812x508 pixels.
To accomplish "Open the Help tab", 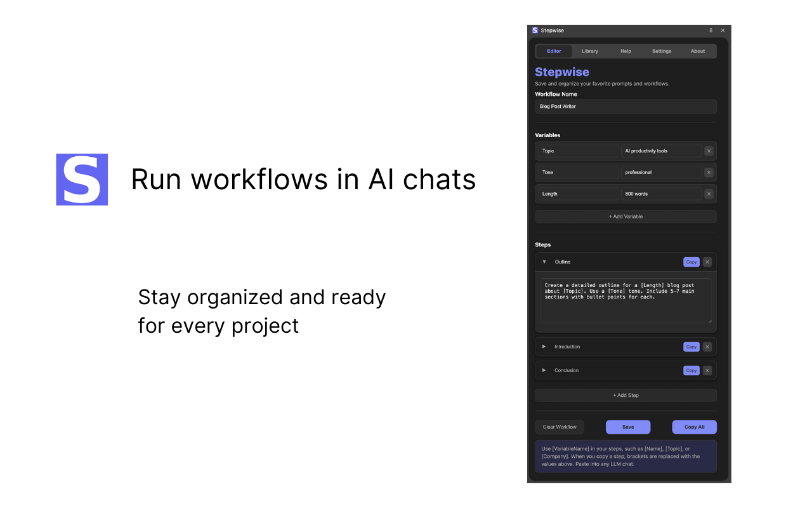I will click(625, 51).
